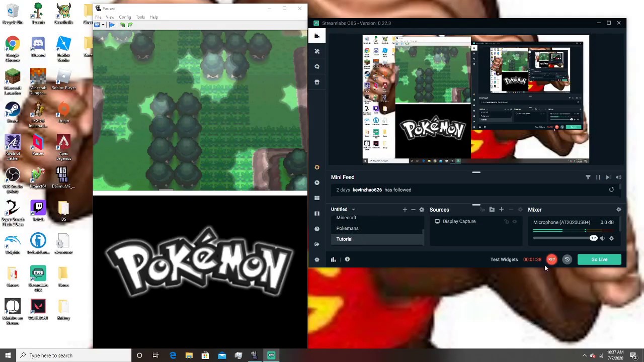Click the stream preview thumbnail in Streamlabs
Image resolution: width=644 pixels, height=362 pixels.
coord(475,99)
